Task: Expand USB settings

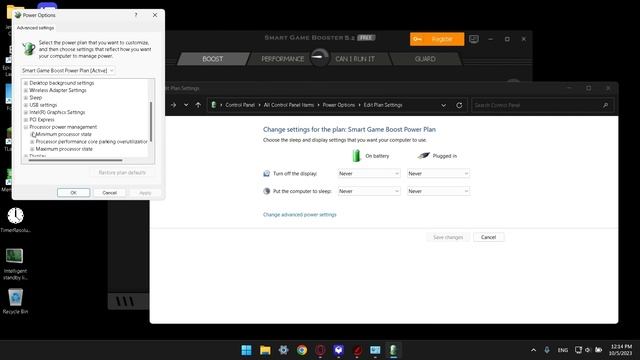Action: [26, 105]
